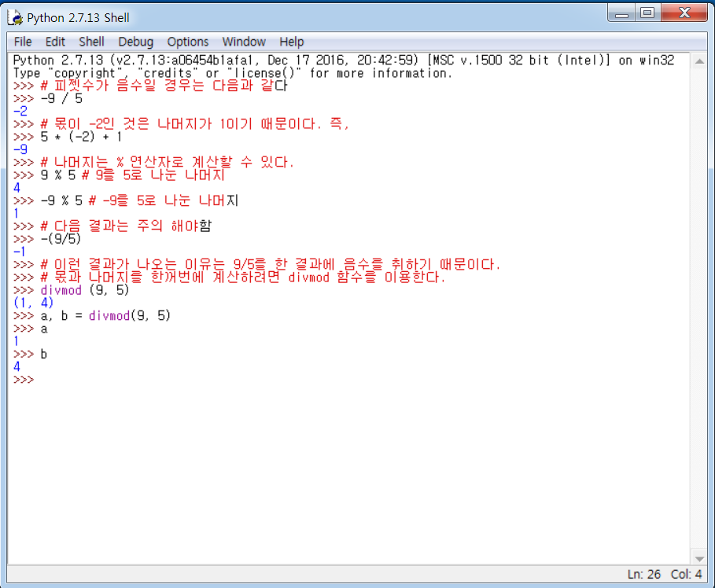The height and width of the screenshot is (588, 715).
Task: Click the comment '# 다음 결과는 주의 해야함'
Action: click(x=126, y=226)
